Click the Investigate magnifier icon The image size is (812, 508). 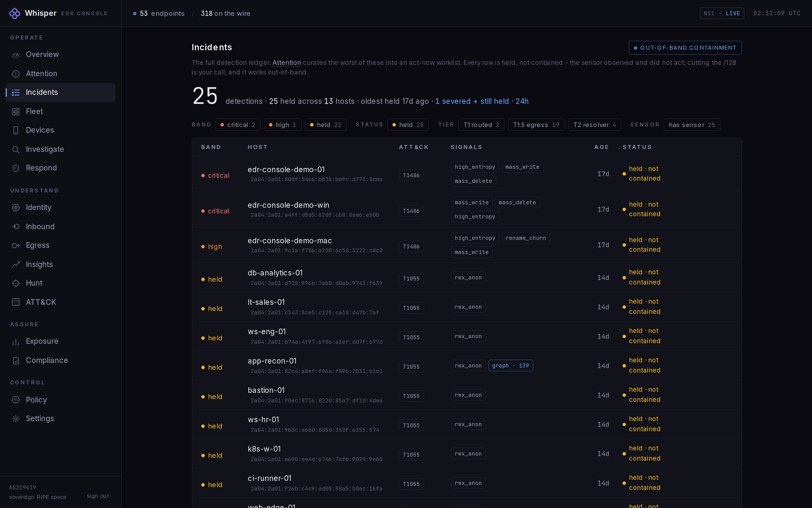[x=16, y=149]
